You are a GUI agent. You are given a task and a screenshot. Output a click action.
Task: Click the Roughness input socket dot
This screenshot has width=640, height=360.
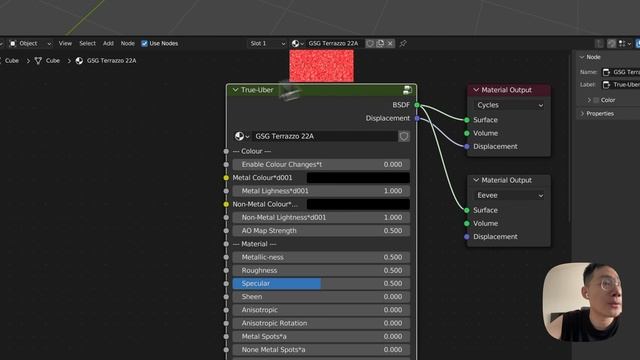[226, 270]
